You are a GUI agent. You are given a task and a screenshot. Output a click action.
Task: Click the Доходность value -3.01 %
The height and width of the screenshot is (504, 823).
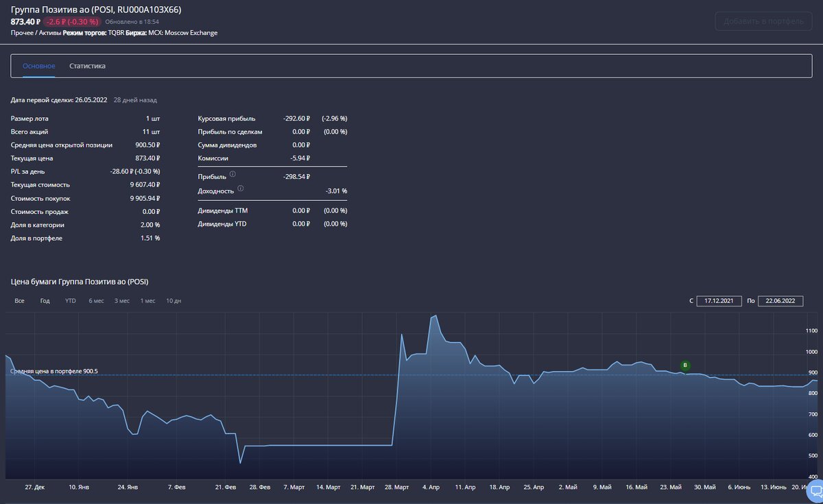coord(336,191)
